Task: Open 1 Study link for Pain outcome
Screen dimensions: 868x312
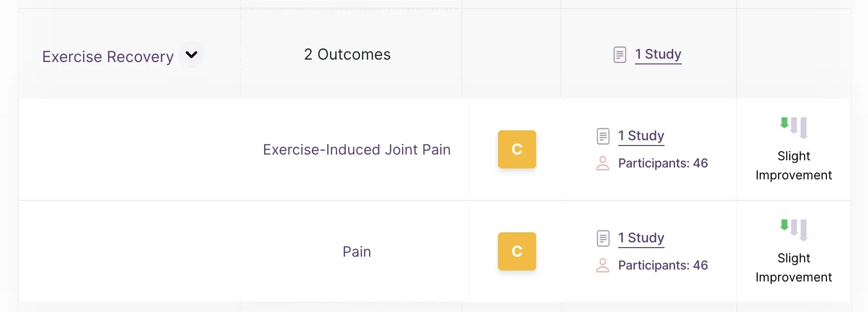Action: coord(641,238)
